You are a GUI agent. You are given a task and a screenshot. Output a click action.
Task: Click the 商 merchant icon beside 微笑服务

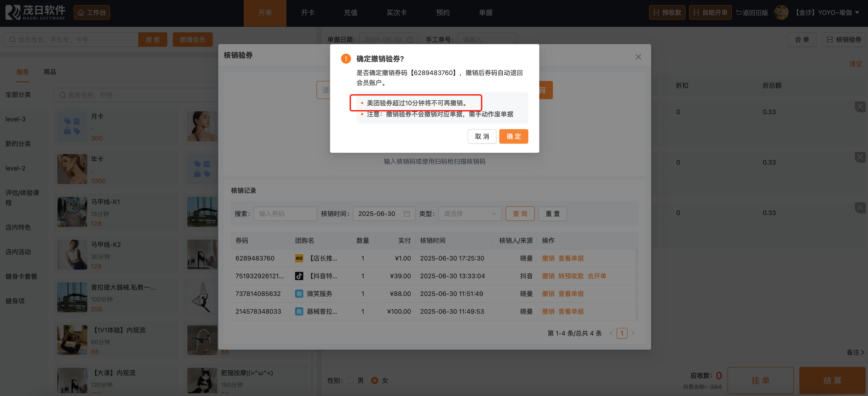pos(299,294)
